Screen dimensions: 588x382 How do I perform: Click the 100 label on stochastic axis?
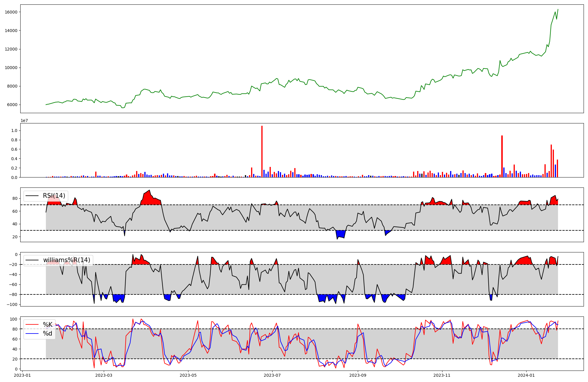14,319
